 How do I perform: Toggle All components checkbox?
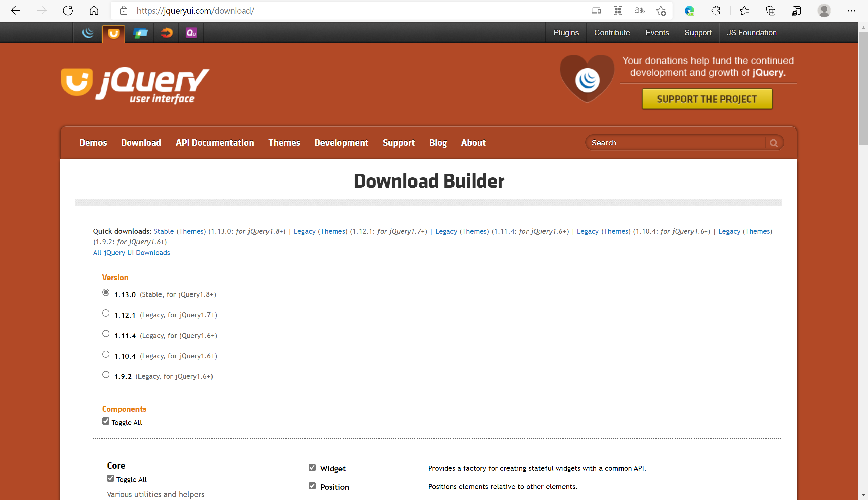click(x=106, y=421)
